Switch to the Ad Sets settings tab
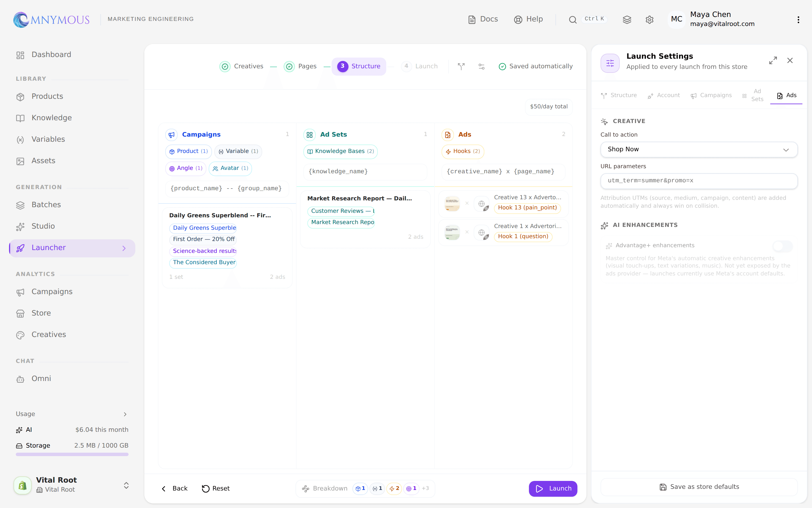The width and height of the screenshot is (812, 508). (x=753, y=95)
